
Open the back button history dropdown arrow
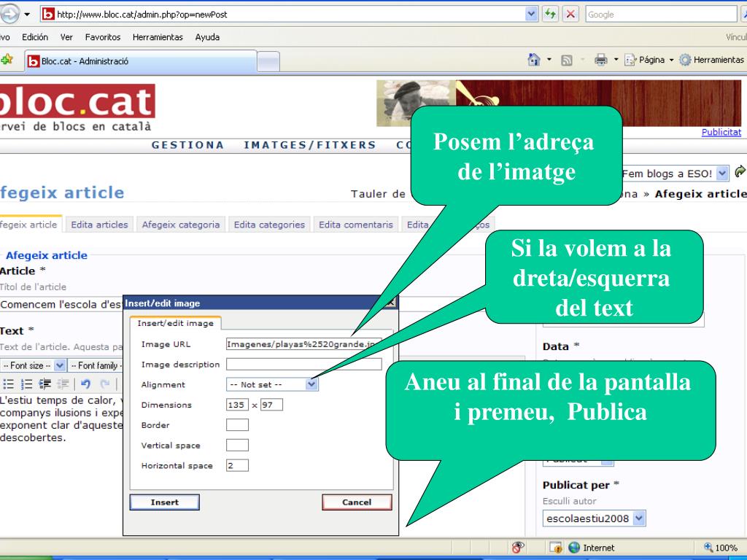27,15
